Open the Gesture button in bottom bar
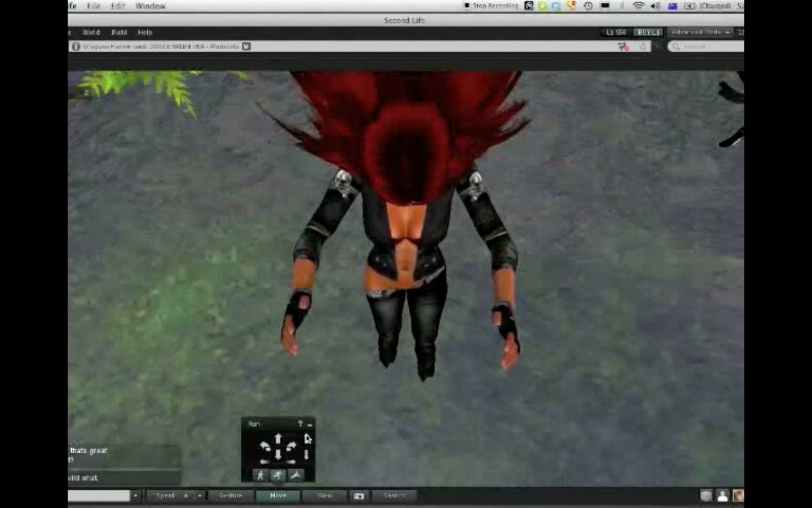 tap(230, 496)
